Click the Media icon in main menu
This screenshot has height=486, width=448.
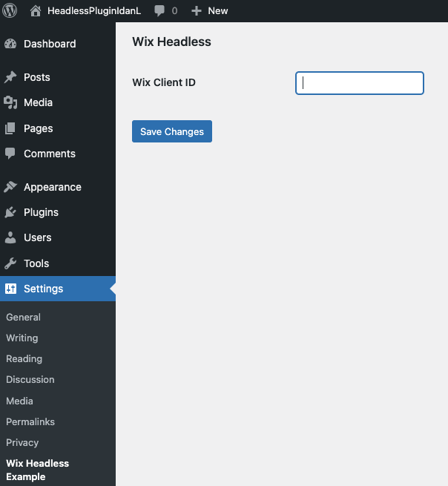pos(10,102)
